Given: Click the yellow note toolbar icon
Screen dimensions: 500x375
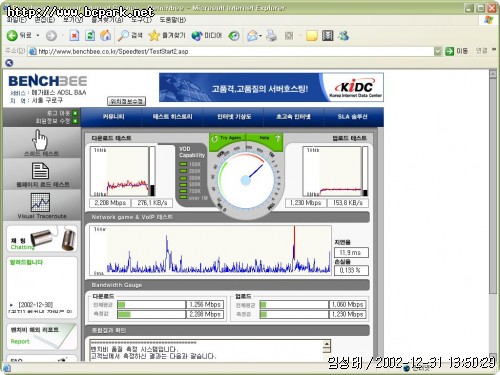Looking at the screenshot, I should click(x=311, y=36).
